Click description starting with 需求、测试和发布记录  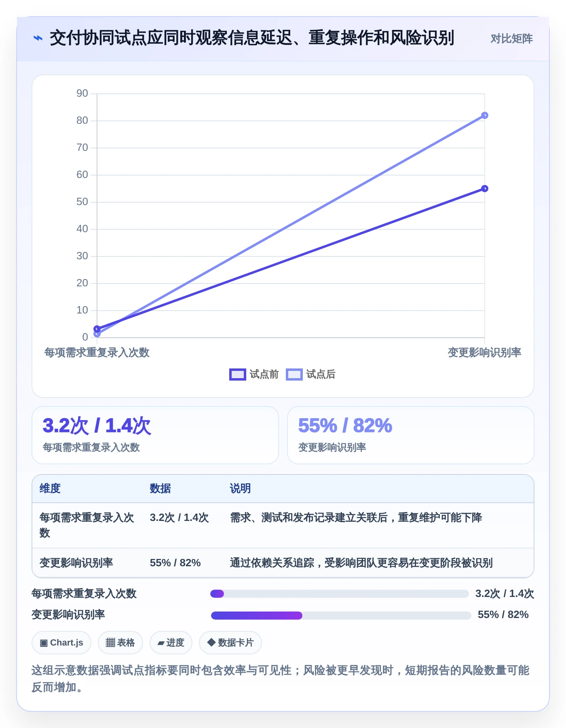[x=356, y=518]
